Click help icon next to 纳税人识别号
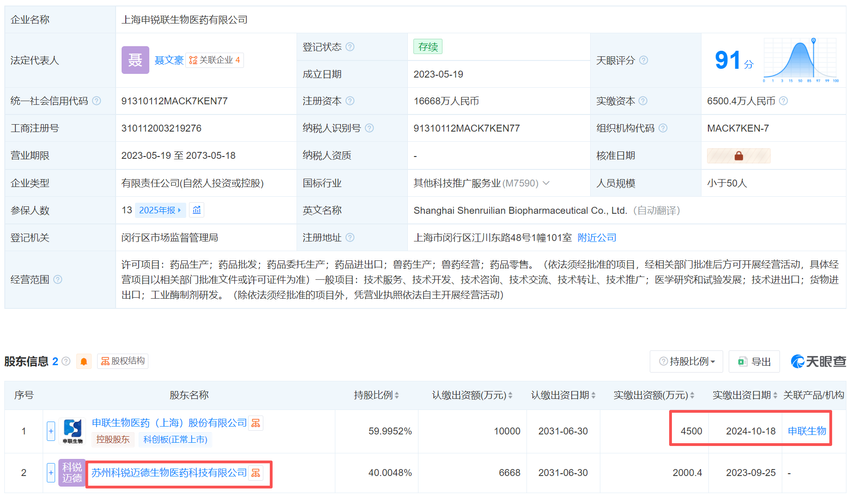848x500 pixels. point(369,128)
